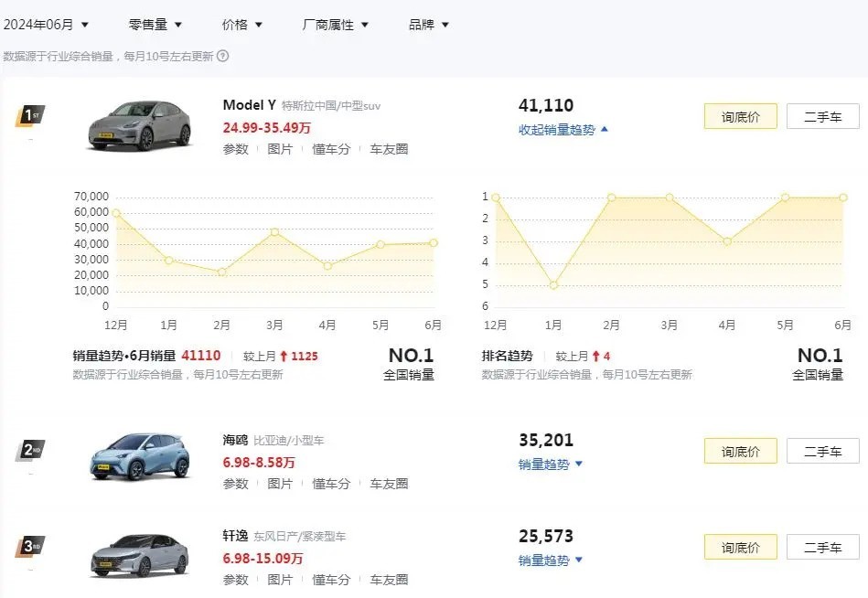Click the rank 1 badge icon
868x598 pixels.
pos(29,115)
